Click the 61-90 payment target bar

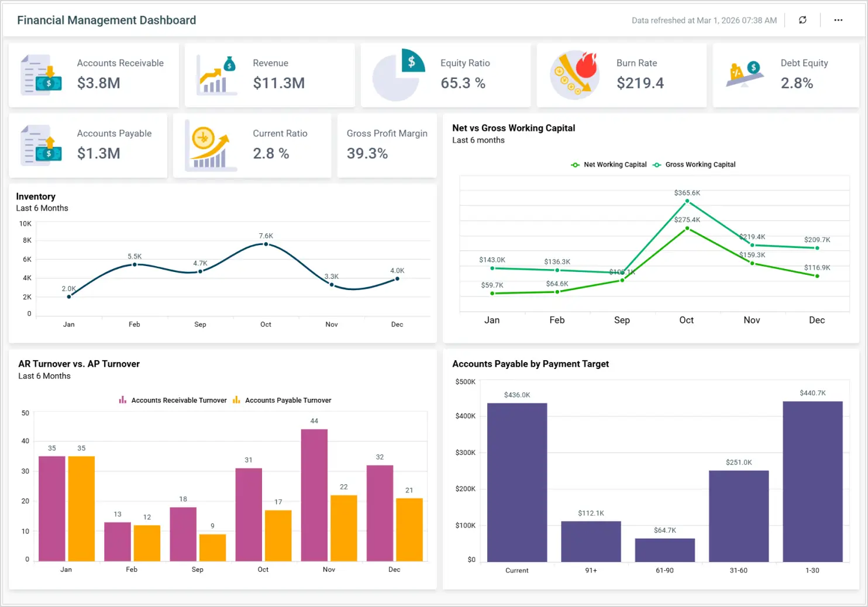(x=665, y=550)
